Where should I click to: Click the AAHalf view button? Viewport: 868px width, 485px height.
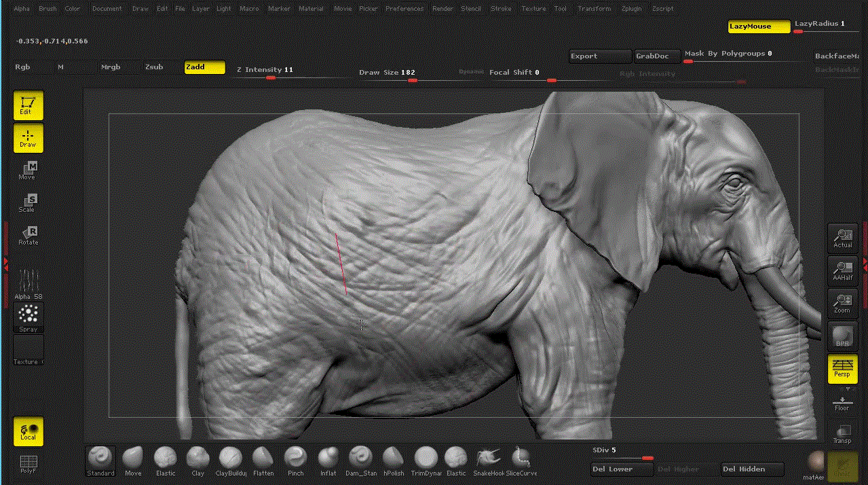click(842, 270)
